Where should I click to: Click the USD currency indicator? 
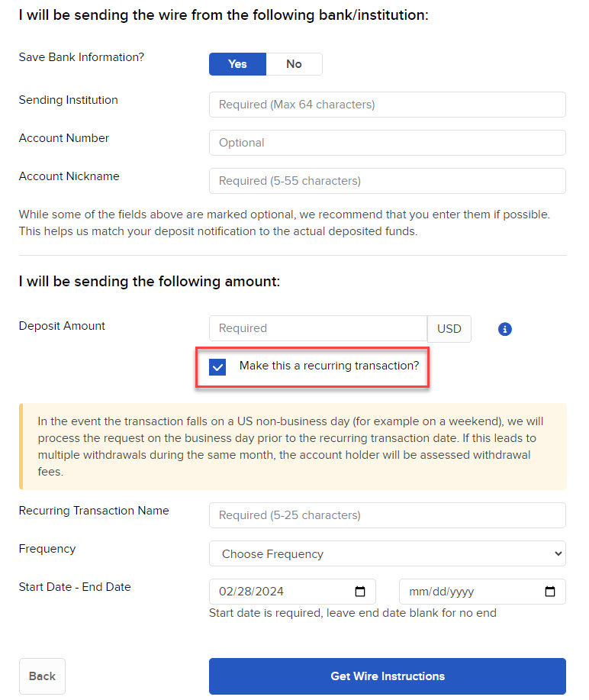[449, 329]
